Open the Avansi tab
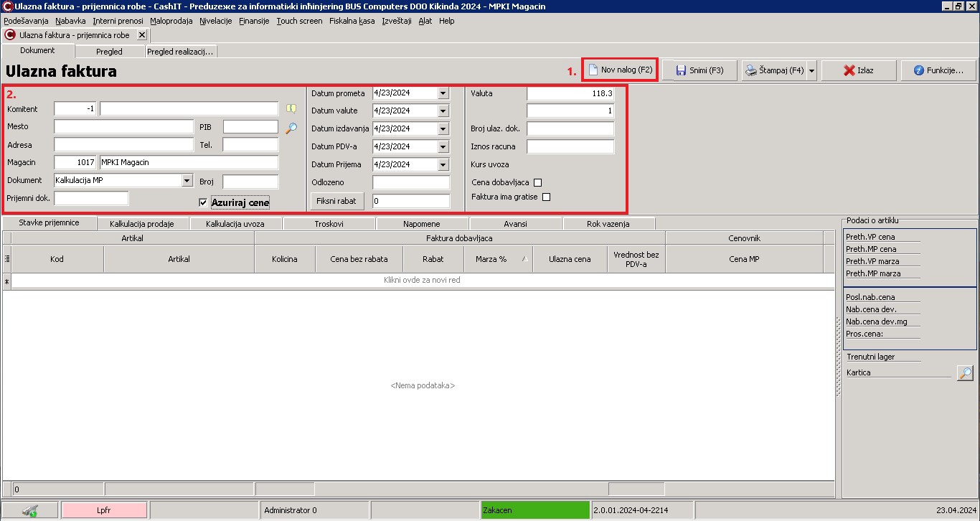This screenshot has width=980, height=521. click(x=515, y=224)
